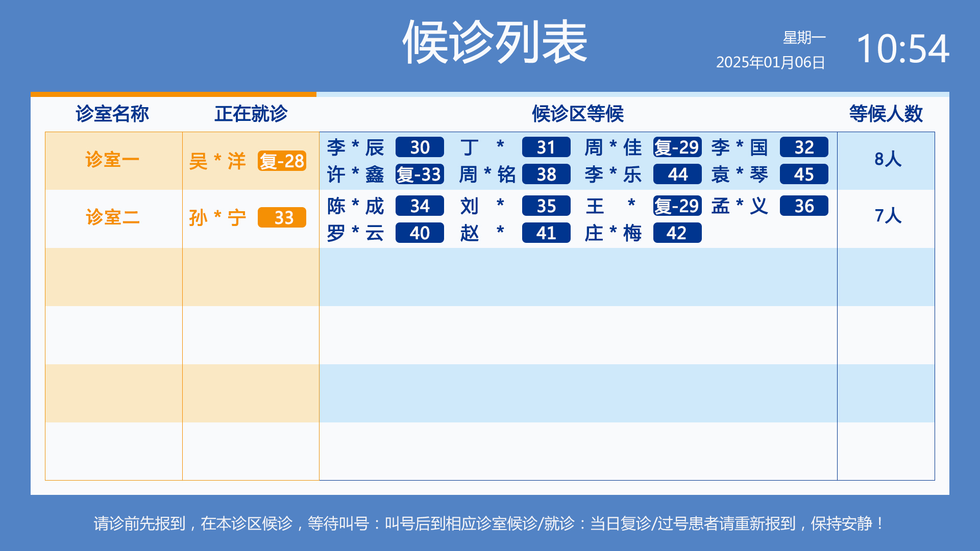Click the 正在就诊 column header
This screenshot has height=551, width=980.
251,114
